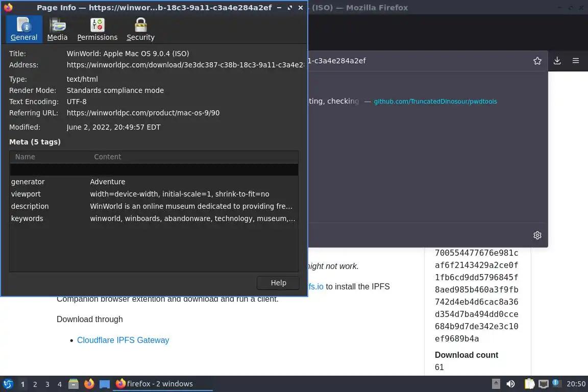The height and width of the screenshot is (392, 588).
Task: Click the Modified date value in Page Info
Action: tap(114, 127)
